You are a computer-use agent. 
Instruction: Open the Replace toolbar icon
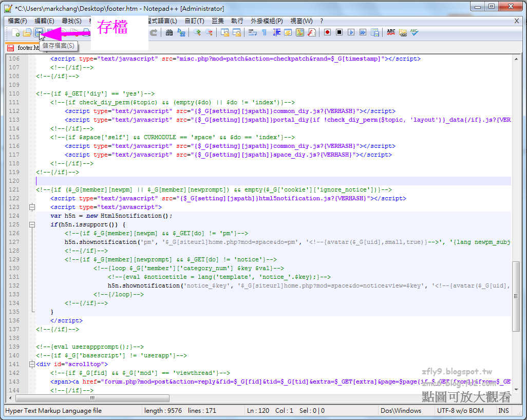pyautogui.click(x=181, y=32)
